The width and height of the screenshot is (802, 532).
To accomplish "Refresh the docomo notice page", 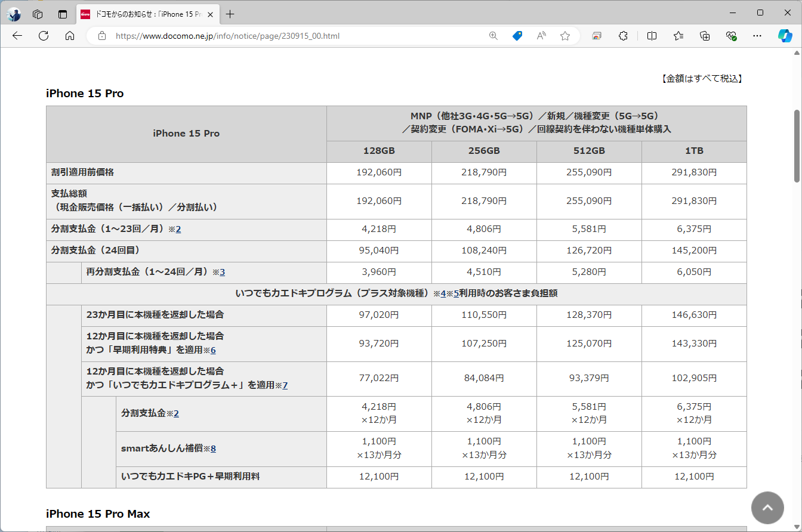I will pyautogui.click(x=43, y=36).
